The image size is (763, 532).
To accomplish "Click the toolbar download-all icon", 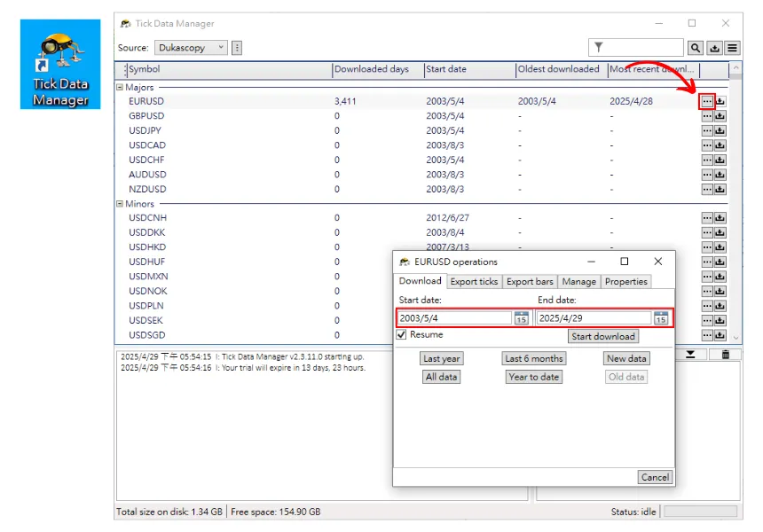I will 714,48.
